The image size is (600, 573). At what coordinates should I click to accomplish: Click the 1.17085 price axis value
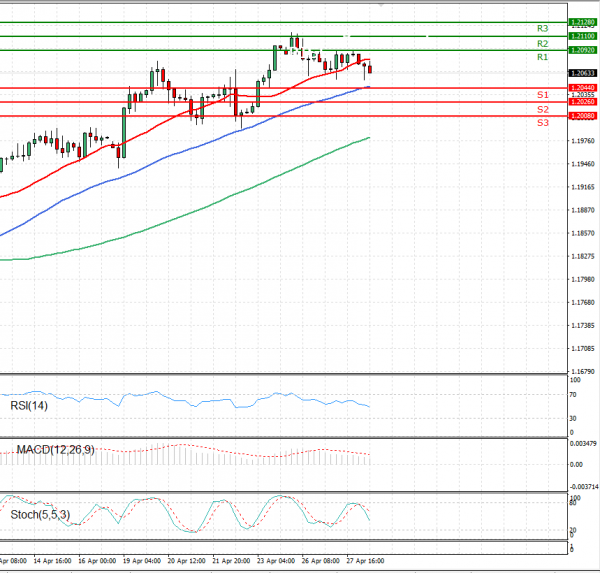[x=583, y=348]
